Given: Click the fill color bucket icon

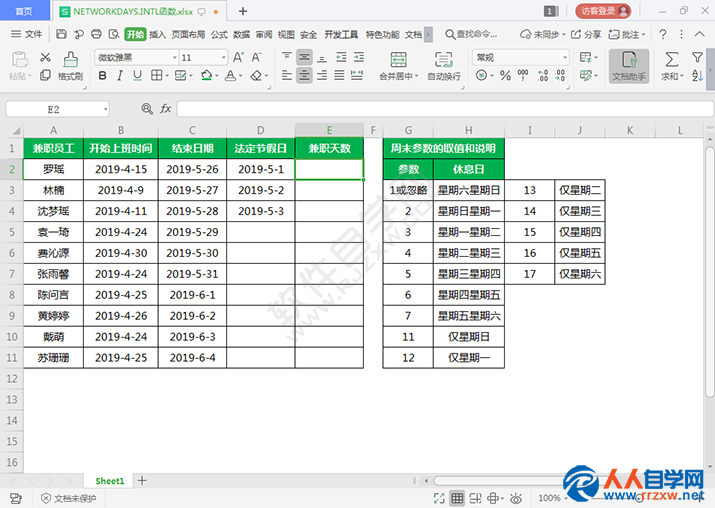Looking at the screenshot, I should 207,75.
